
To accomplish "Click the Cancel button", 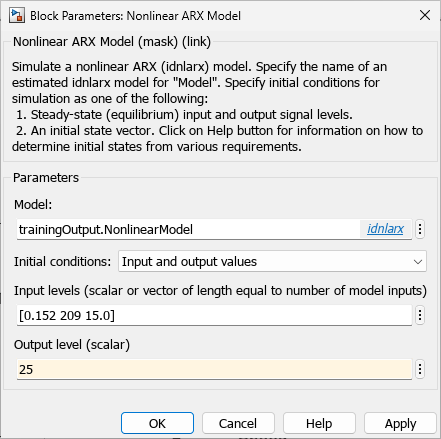I will (x=238, y=423).
